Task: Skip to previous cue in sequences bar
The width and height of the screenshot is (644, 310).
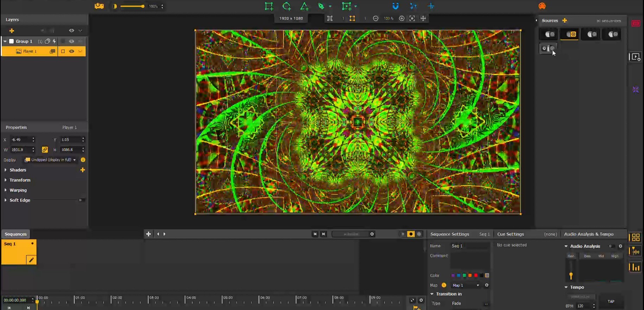Action: click(x=315, y=234)
